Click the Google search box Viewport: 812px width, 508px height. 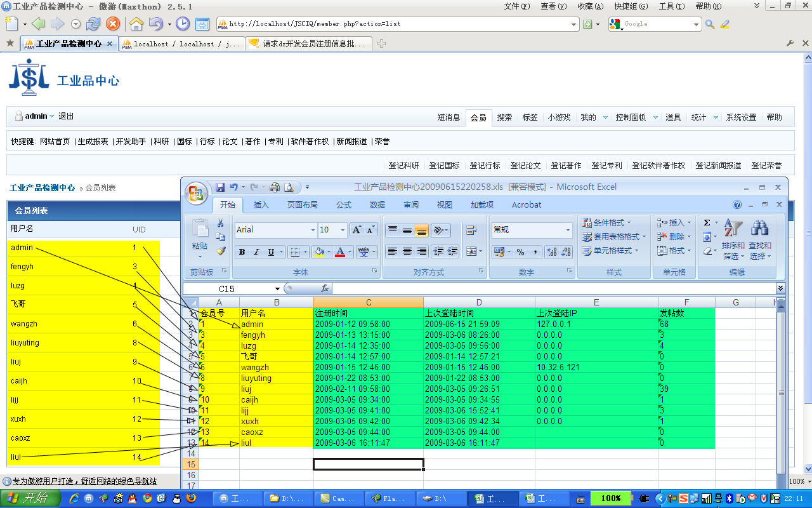click(656, 24)
